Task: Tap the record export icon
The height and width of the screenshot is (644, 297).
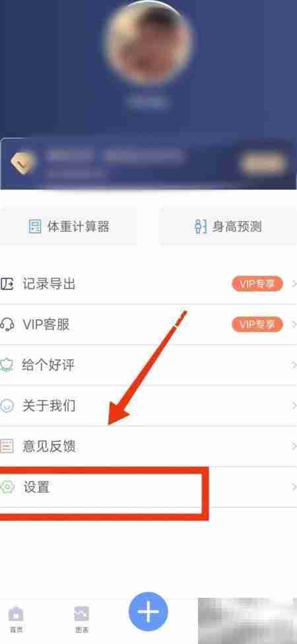Action: click(7, 284)
